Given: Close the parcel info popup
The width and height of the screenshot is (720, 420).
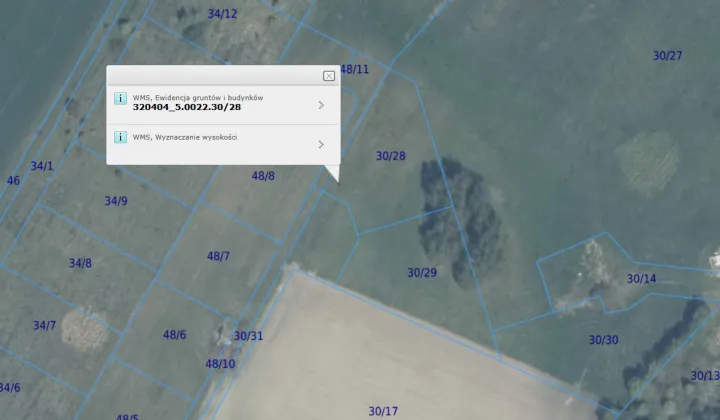Looking at the screenshot, I should tap(329, 76).
